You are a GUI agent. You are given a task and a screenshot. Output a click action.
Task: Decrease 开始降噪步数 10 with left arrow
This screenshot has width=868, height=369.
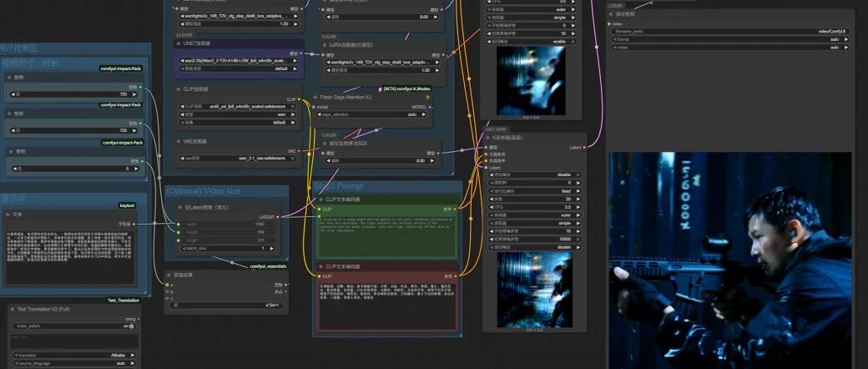coord(492,231)
